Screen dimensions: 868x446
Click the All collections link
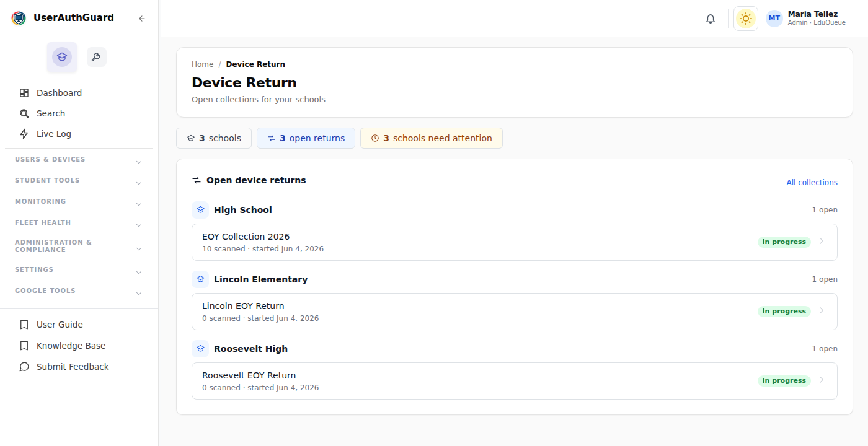(x=812, y=183)
